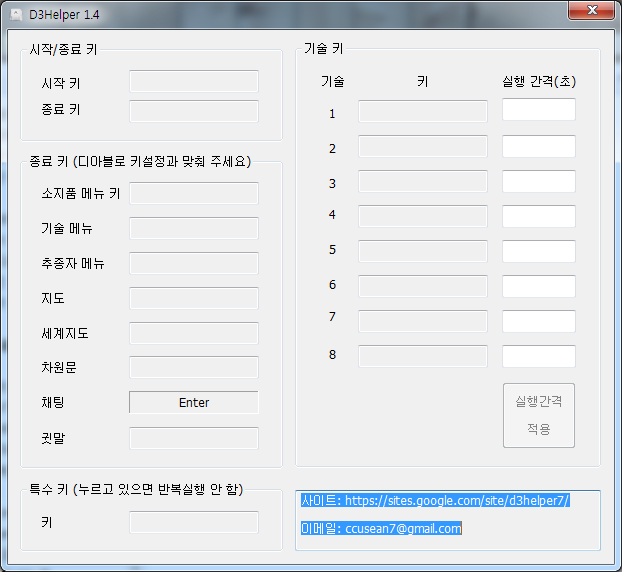This screenshot has width=622, height=572.
Task: Click the 추종자 메뉴 key field
Action: pos(194,263)
